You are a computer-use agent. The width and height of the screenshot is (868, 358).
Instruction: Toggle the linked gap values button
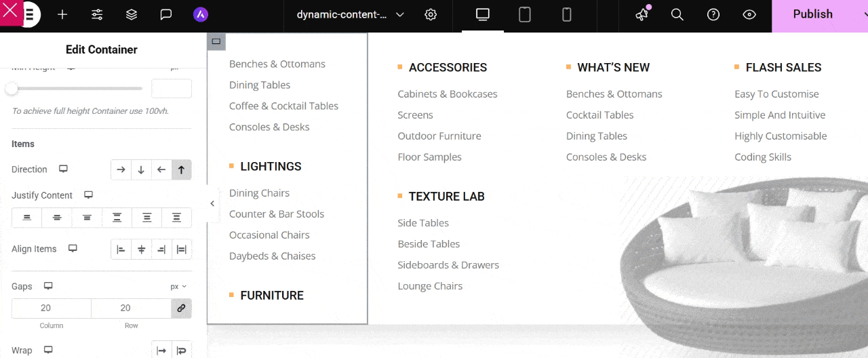tap(181, 309)
